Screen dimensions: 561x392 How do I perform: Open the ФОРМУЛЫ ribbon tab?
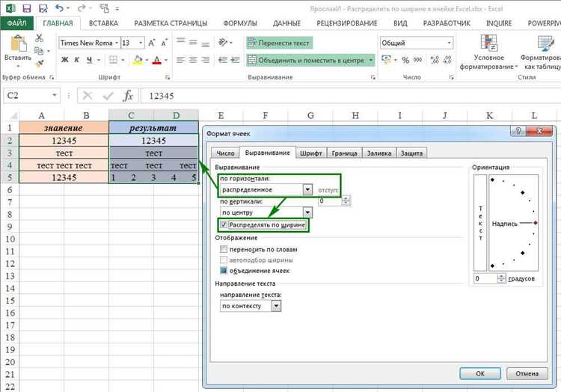click(x=240, y=23)
